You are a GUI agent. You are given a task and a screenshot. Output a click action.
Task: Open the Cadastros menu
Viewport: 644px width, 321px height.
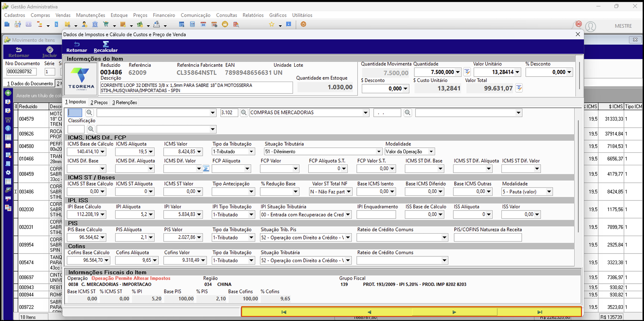coord(15,15)
